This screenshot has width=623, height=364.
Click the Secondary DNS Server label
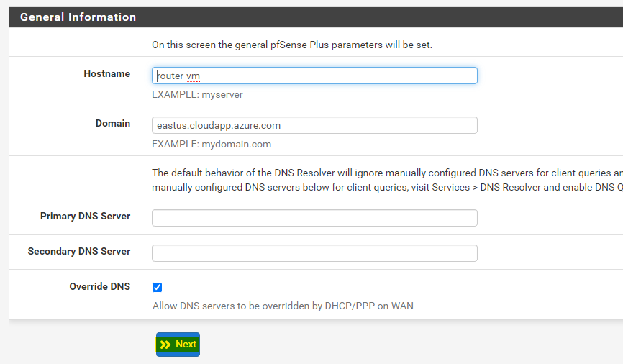click(x=79, y=251)
